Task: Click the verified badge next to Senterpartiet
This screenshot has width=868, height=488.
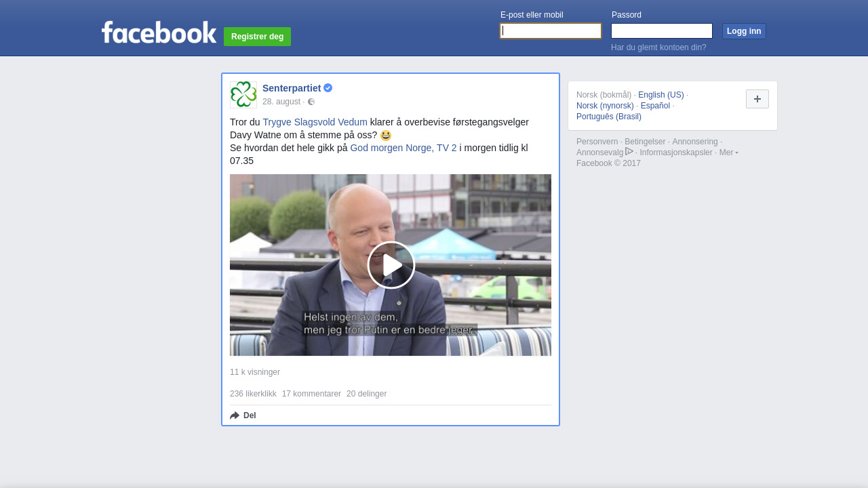Action: (328, 88)
